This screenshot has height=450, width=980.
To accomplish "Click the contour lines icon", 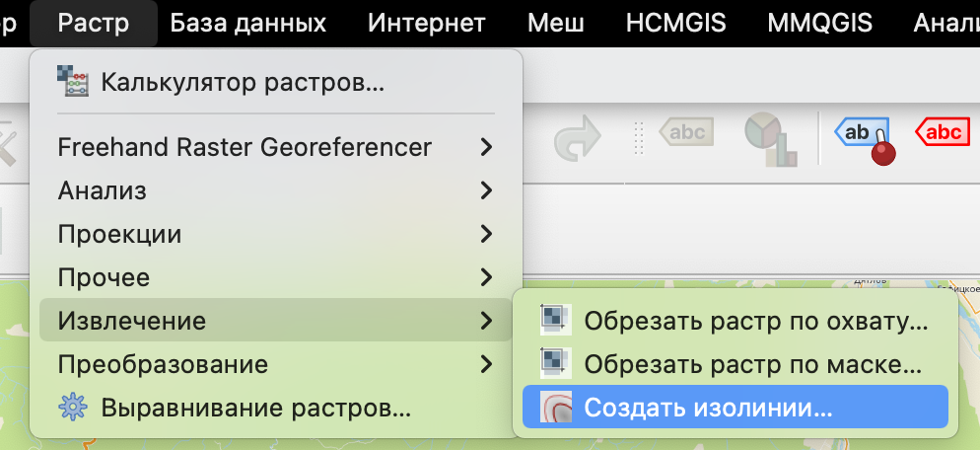I will tap(555, 407).
